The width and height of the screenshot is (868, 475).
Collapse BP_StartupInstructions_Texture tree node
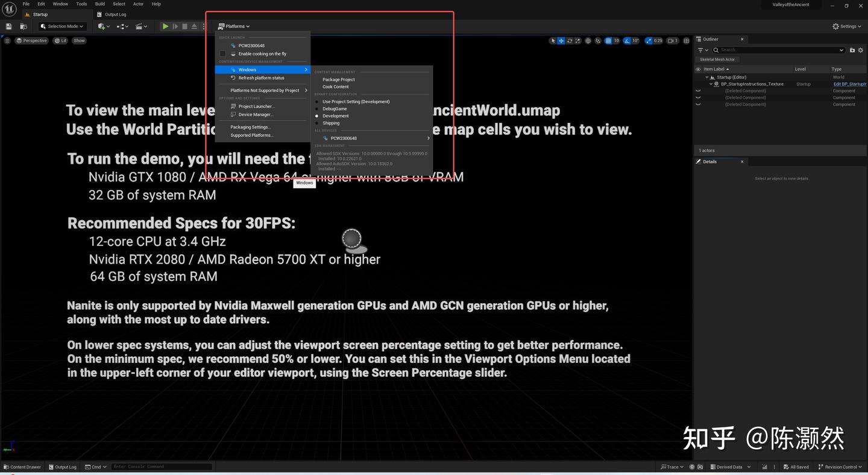pyautogui.click(x=711, y=84)
